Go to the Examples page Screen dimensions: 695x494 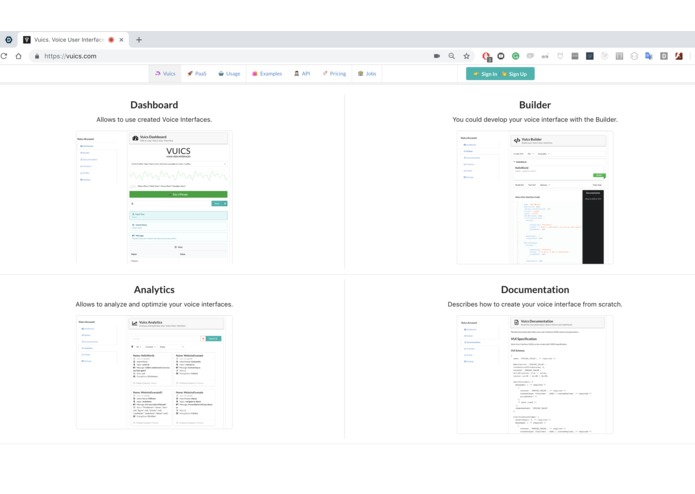click(267, 74)
